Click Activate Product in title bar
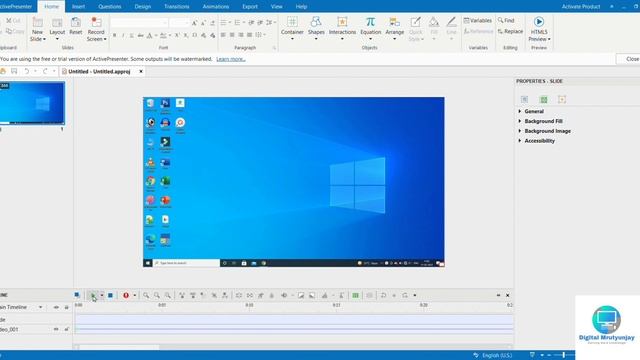Image resolution: width=640 pixels, height=360 pixels. (580, 7)
